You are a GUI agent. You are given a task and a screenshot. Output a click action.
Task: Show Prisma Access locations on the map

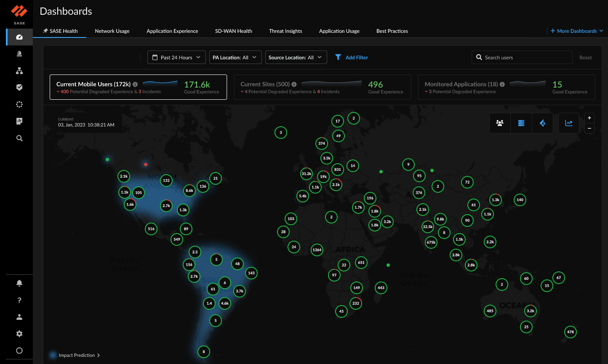pos(542,123)
